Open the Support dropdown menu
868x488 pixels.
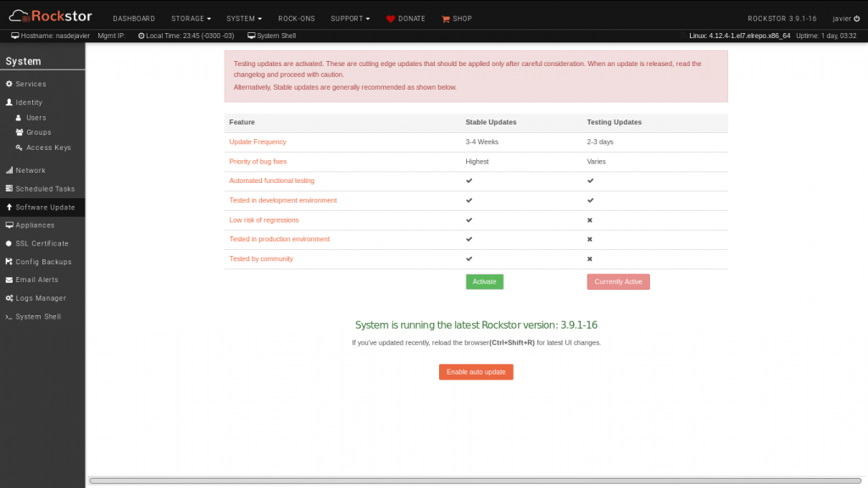[350, 19]
